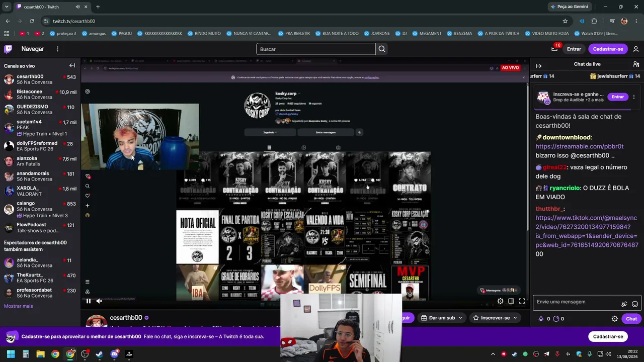Image resolution: width=644 pixels, height=362 pixels.
Task: Open Discord from the taskbar
Action: (114, 354)
